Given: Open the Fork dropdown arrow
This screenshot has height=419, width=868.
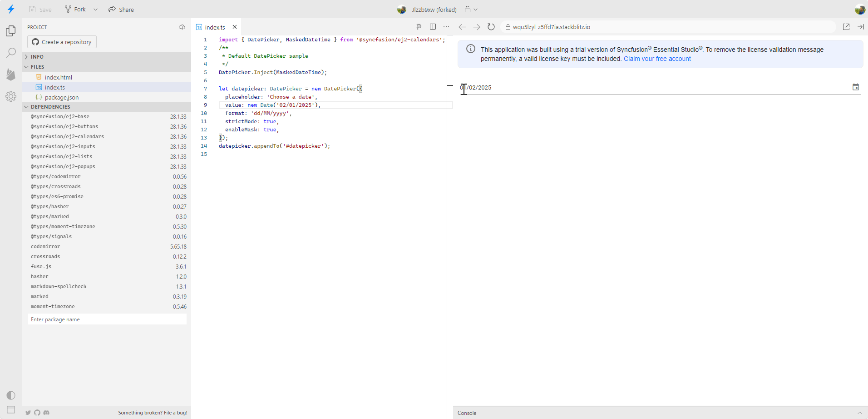Looking at the screenshot, I should point(95,10).
